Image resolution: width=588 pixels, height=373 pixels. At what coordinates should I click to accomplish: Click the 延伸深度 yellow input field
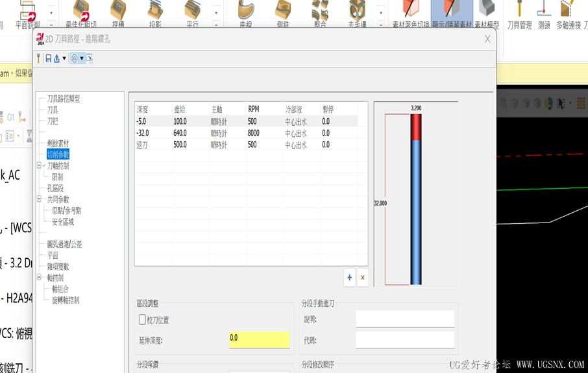click(x=259, y=339)
